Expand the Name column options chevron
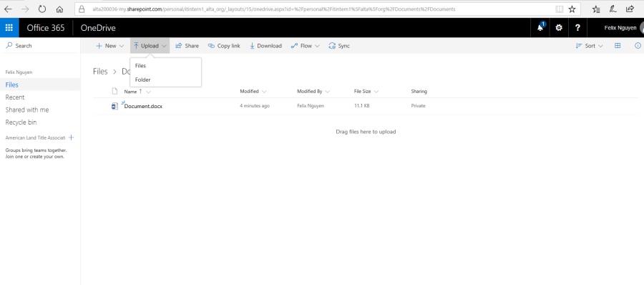 click(149, 92)
